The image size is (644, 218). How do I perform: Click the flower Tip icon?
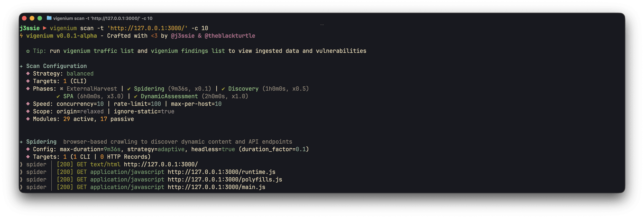28,51
